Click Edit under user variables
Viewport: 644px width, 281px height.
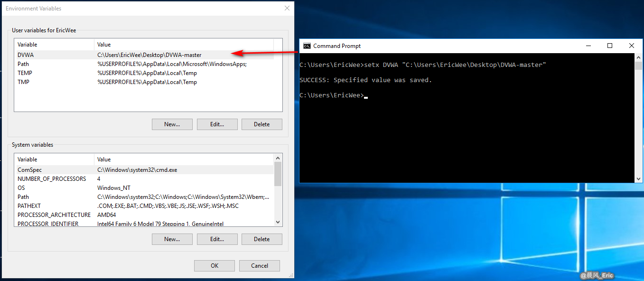point(217,124)
